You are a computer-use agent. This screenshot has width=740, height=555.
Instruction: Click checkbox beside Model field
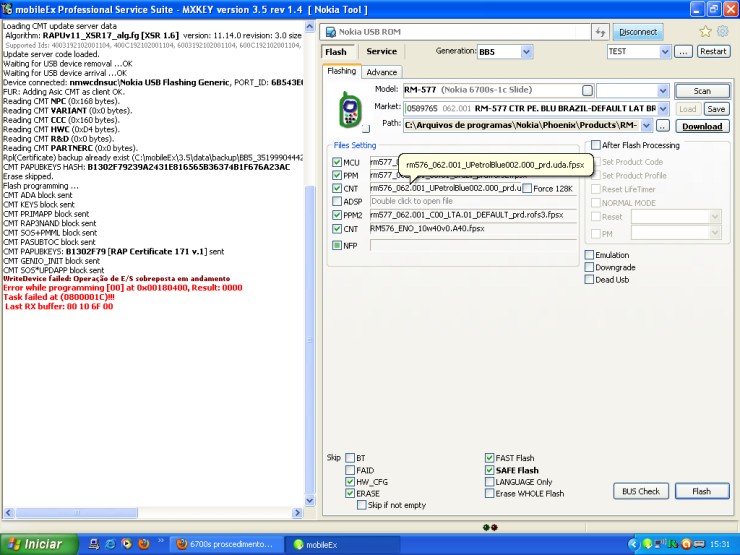[x=587, y=90]
